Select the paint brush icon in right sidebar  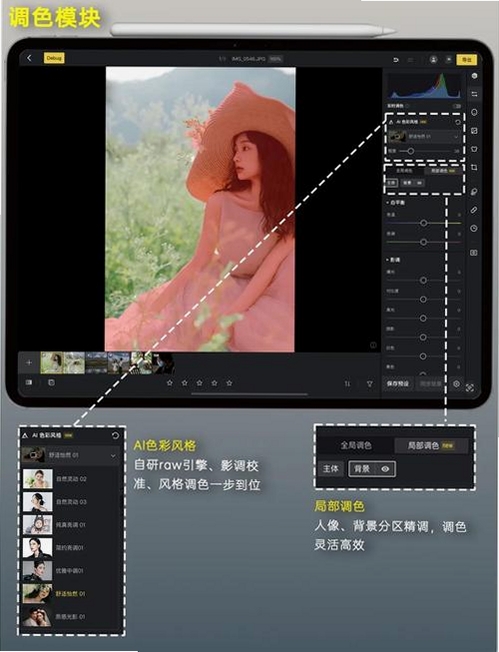pos(474,192)
